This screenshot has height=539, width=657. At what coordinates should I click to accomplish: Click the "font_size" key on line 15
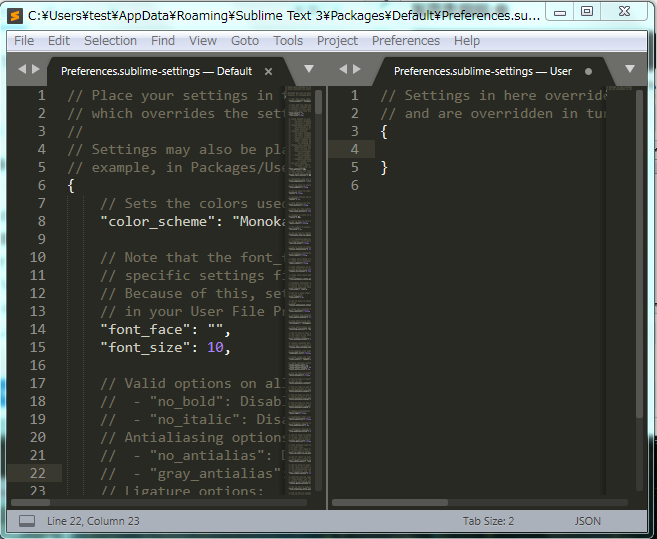[145, 347]
